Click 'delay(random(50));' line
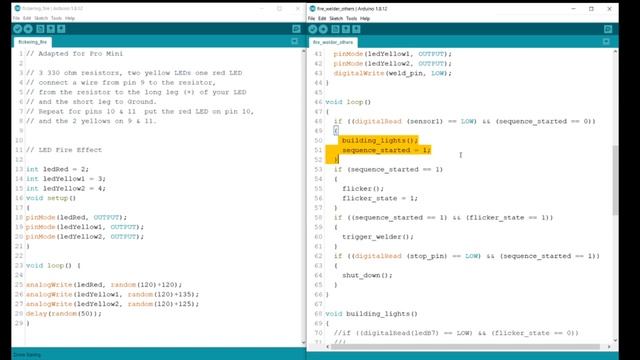The image size is (640, 360). pos(63,313)
